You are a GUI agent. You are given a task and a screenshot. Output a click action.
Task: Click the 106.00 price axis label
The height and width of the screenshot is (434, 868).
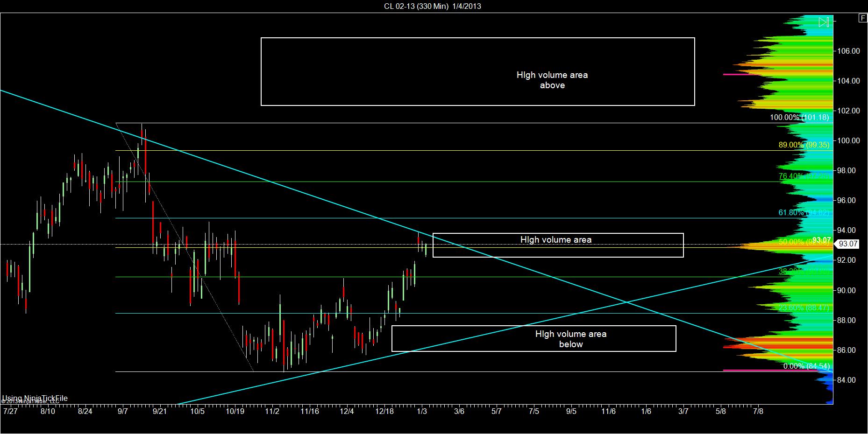(848, 51)
